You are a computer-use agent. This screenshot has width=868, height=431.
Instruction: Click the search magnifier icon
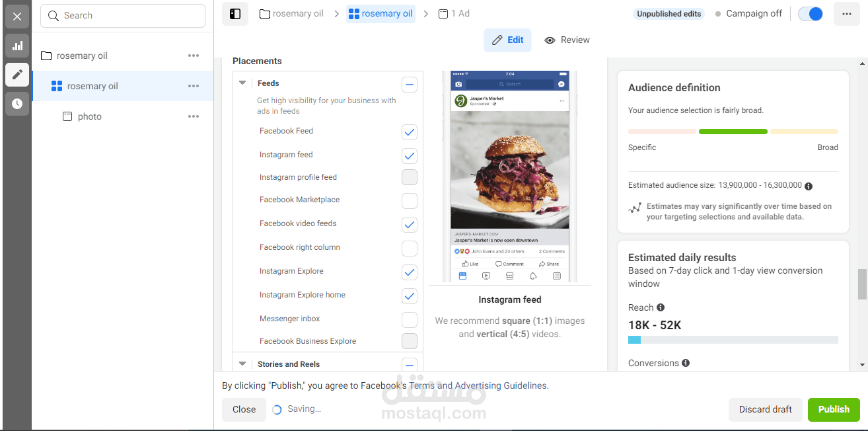click(x=54, y=15)
